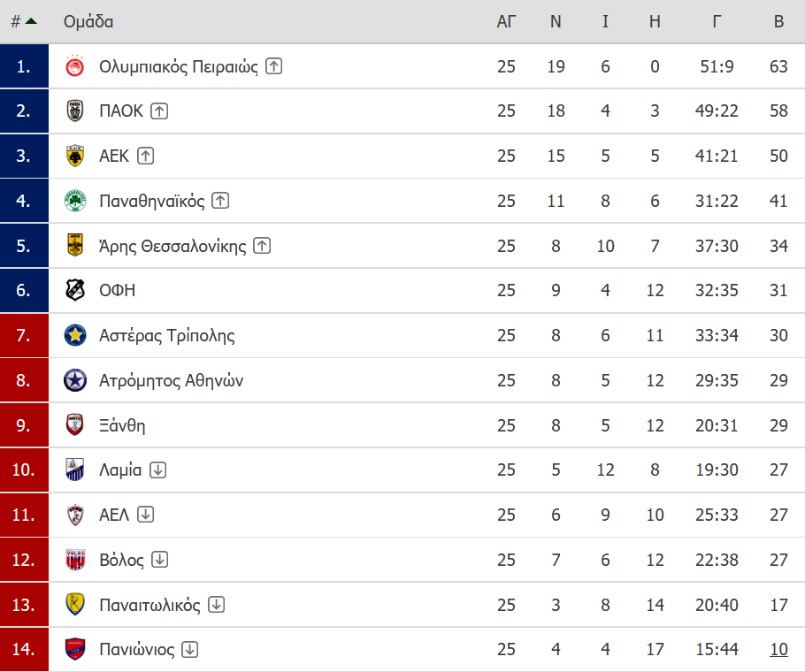This screenshot has width=805, height=672.
Task: Click the Βόλος club crest
Action: tap(75, 560)
